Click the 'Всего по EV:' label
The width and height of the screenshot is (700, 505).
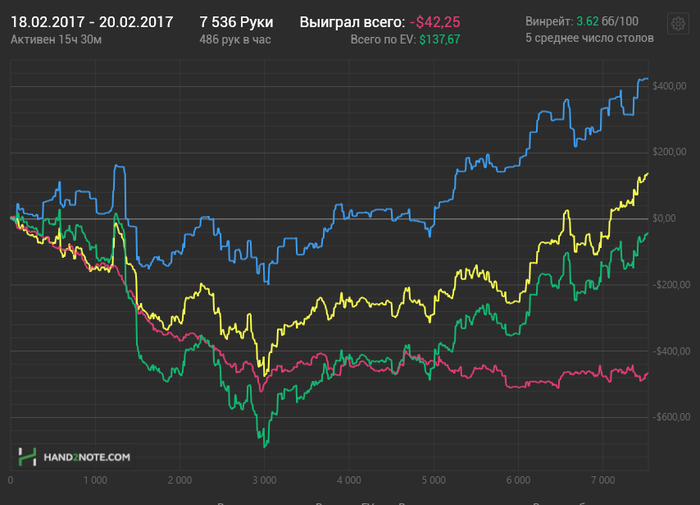pyautogui.click(x=383, y=40)
